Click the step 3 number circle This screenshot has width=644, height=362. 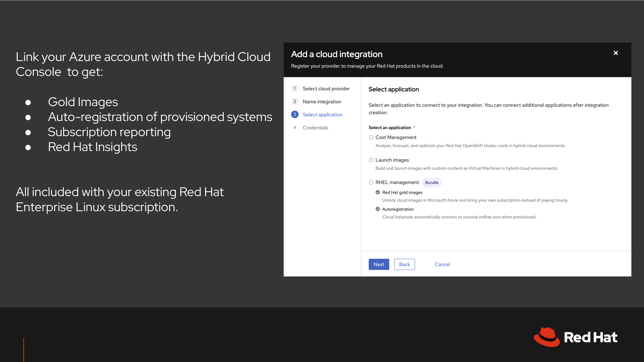click(295, 114)
